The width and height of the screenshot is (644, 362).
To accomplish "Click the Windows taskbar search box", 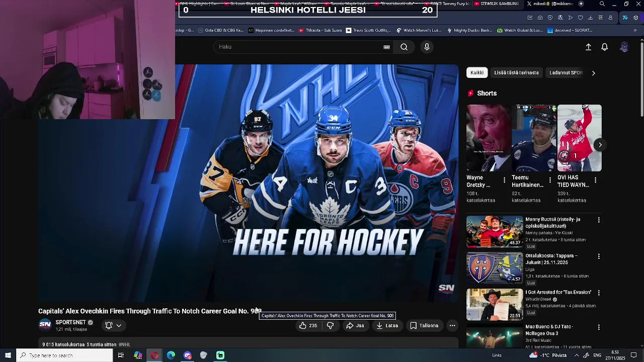I will pos(64,355).
